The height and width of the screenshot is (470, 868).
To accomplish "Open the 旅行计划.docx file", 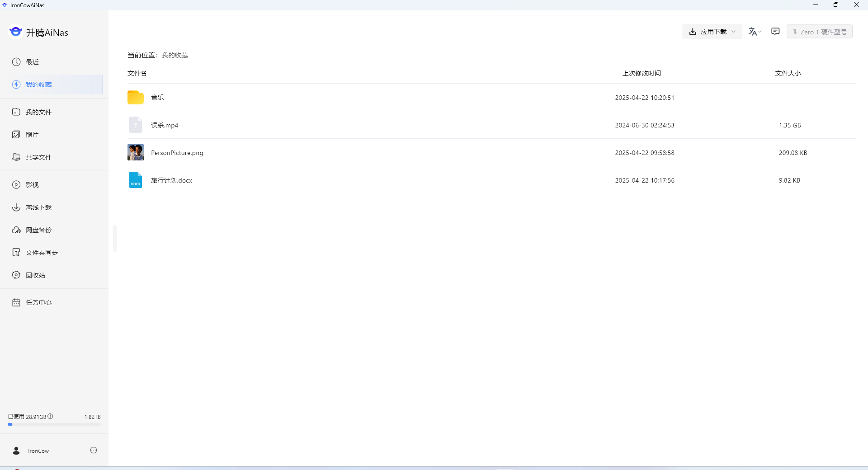I will 171,180.
